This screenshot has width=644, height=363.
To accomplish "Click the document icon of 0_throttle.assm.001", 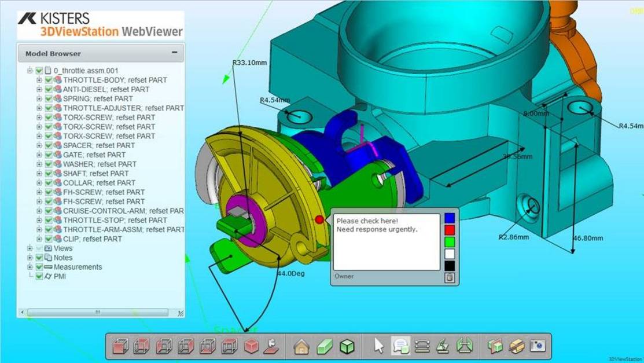I will click(x=48, y=71).
